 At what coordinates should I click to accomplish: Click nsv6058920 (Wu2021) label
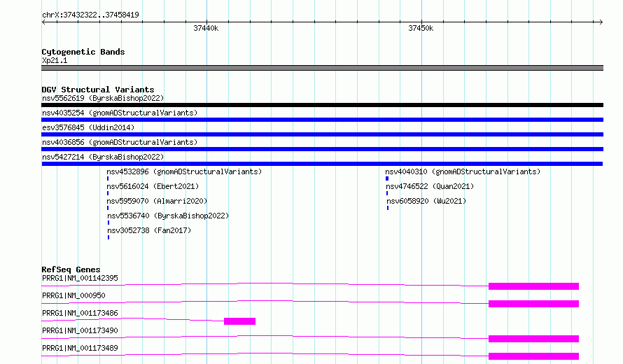(x=426, y=201)
